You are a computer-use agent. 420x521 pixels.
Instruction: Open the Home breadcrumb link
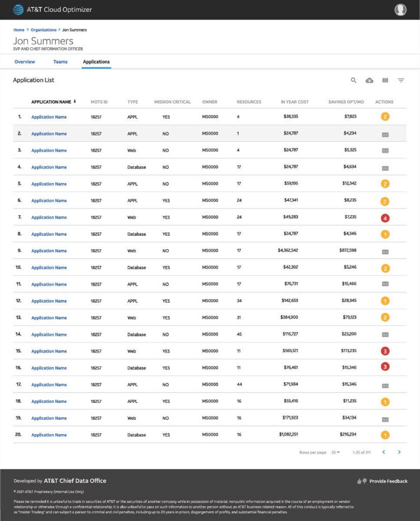pos(19,30)
